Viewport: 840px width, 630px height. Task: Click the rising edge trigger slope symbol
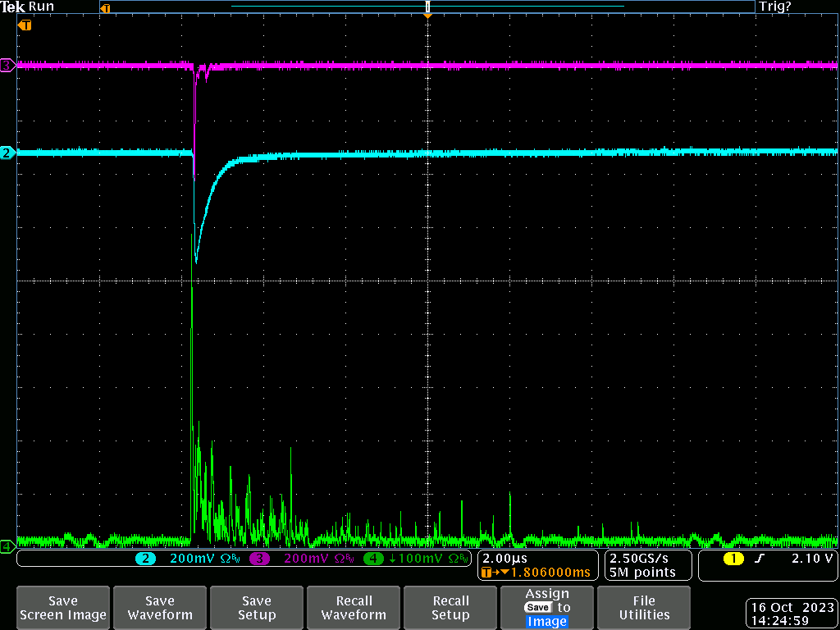(x=759, y=559)
